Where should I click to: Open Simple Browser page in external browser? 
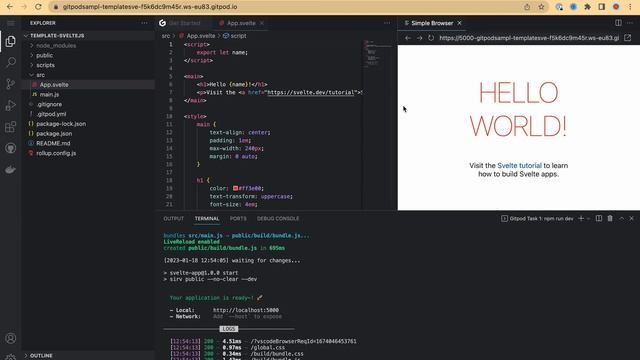coord(627,38)
